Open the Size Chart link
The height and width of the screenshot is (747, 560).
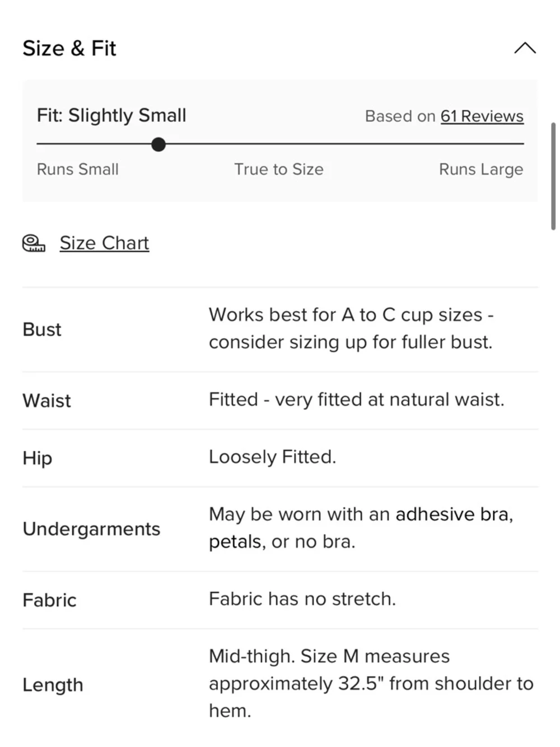click(x=104, y=243)
